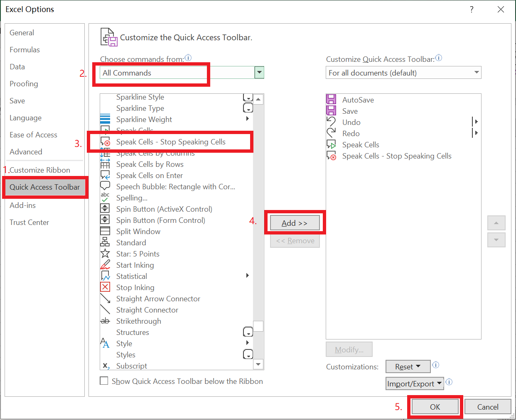Click the Sparkline Weight lines icon
The width and height of the screenshot is (516, 420).
coord(105,119)
